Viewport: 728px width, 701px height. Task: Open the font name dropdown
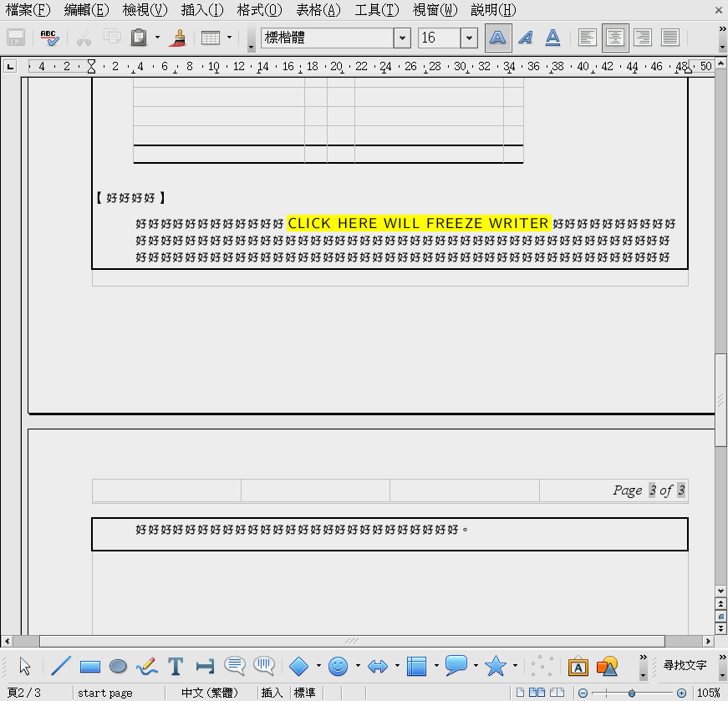coord(402,38)
